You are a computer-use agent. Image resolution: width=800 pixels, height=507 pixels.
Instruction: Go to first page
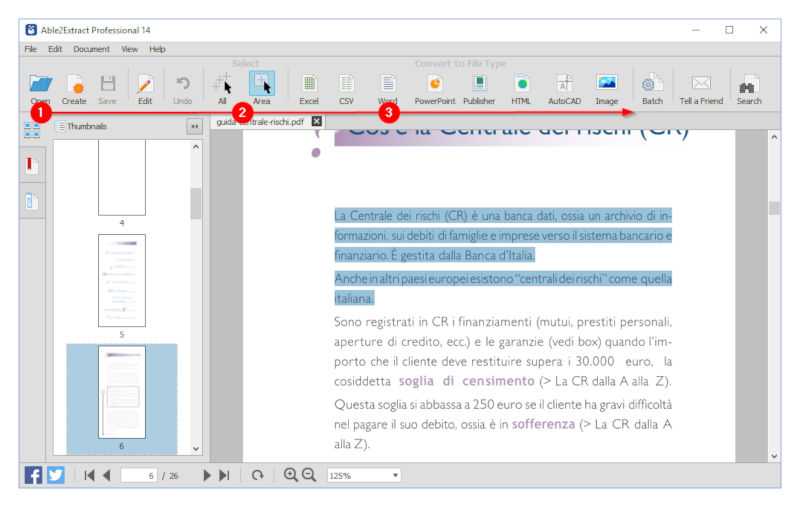tap(89, 475)
